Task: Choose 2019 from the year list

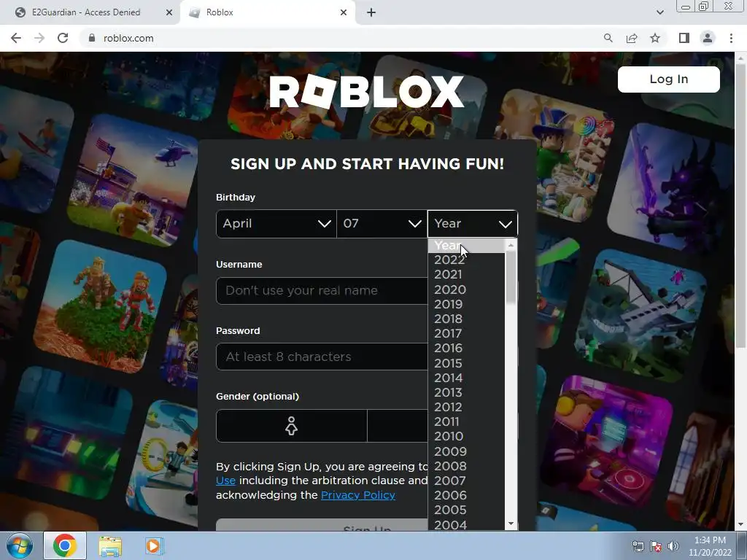Action: point(466,304)
